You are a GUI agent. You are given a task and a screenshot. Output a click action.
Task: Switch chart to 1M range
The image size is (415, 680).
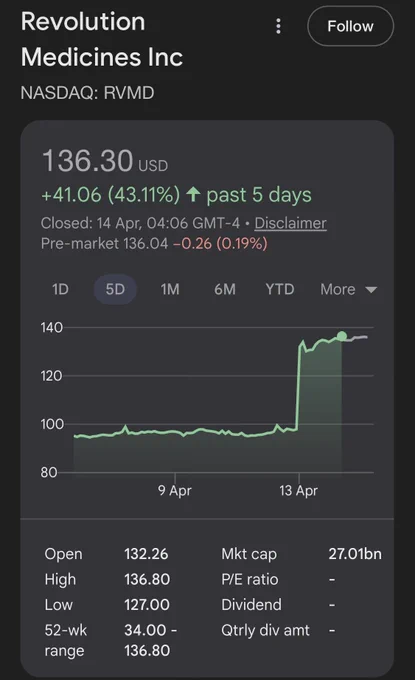click(170, 289)
